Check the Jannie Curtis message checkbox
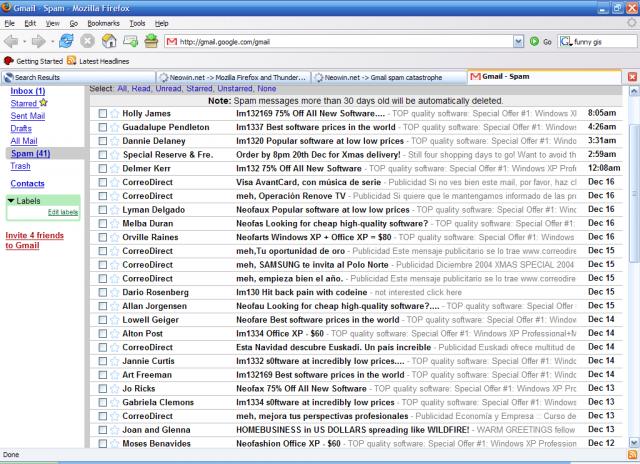This screenshot has width=640, height=464. pos(102,361)
